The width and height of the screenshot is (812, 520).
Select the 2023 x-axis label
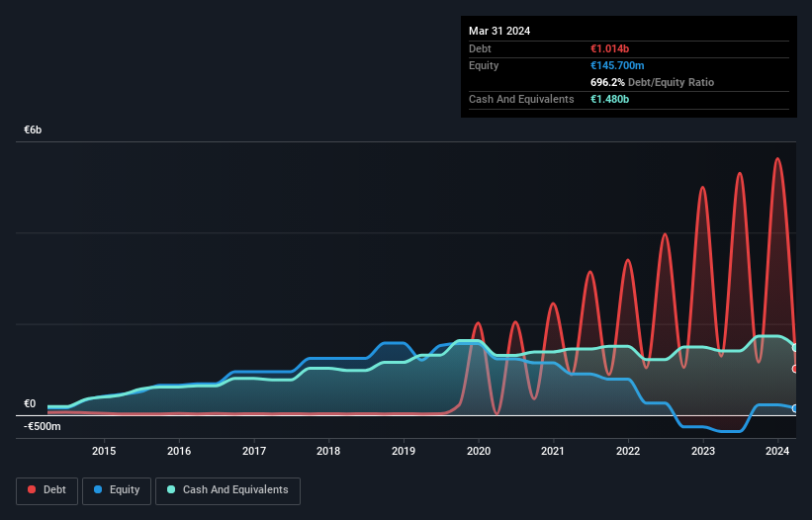pyautogui.click(x=703, y=451)
